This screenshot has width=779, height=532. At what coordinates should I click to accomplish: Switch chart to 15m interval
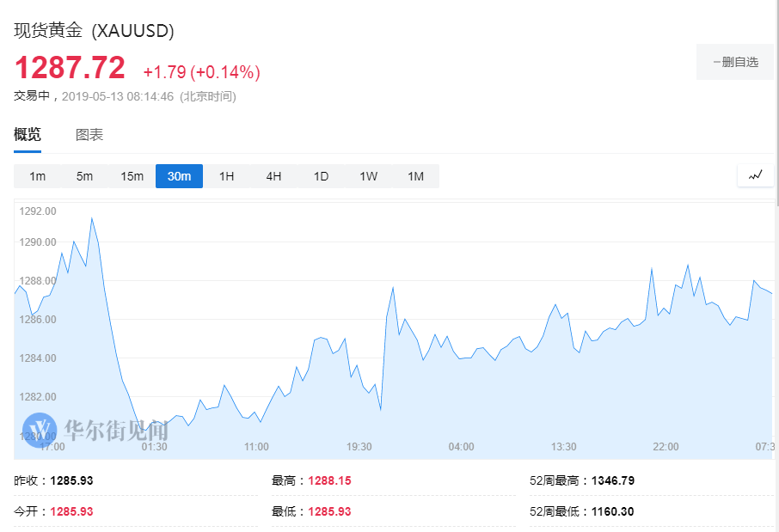tap(132, 176)
